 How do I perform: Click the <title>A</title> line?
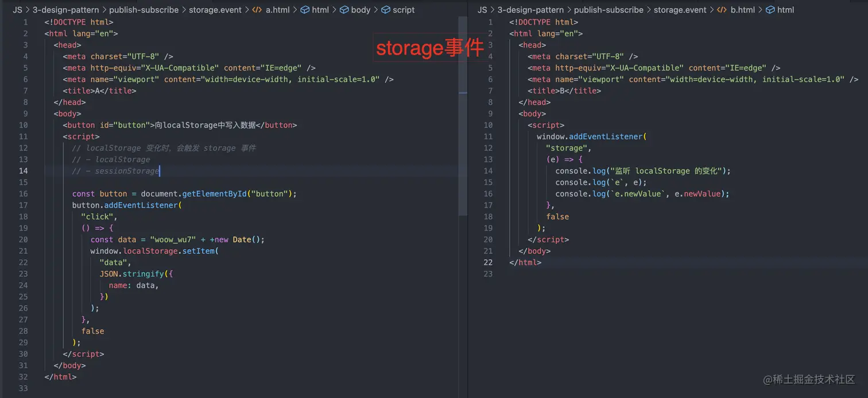click(x=99, y=91)
